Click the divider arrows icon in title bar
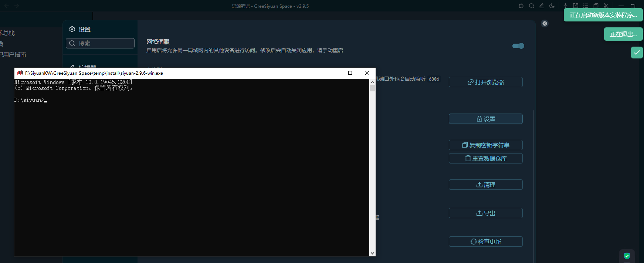The width and height of the screenshot is (644, 263). pos(565,6)
